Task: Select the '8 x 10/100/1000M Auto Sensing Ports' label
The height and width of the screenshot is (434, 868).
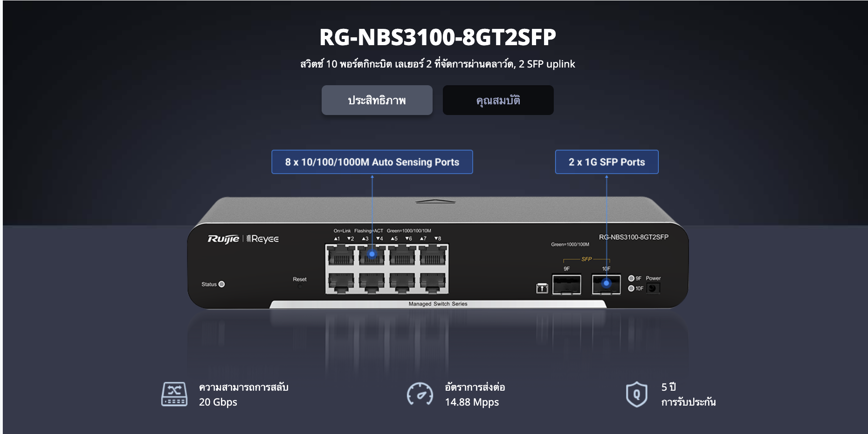Action: click(372, 162)
